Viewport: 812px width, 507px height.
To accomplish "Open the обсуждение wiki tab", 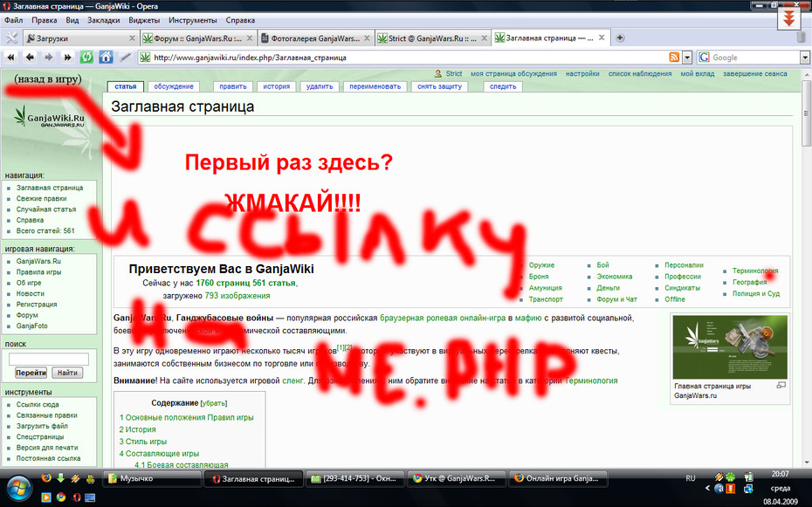I will 174,86.
